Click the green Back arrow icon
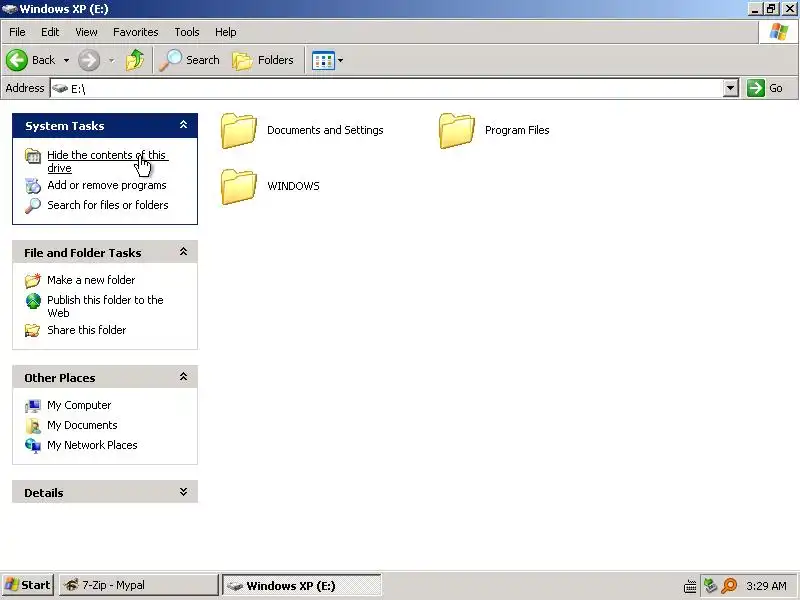Viewport: 800px width, 600px height. pyautogui.click(x=17, y=60)
